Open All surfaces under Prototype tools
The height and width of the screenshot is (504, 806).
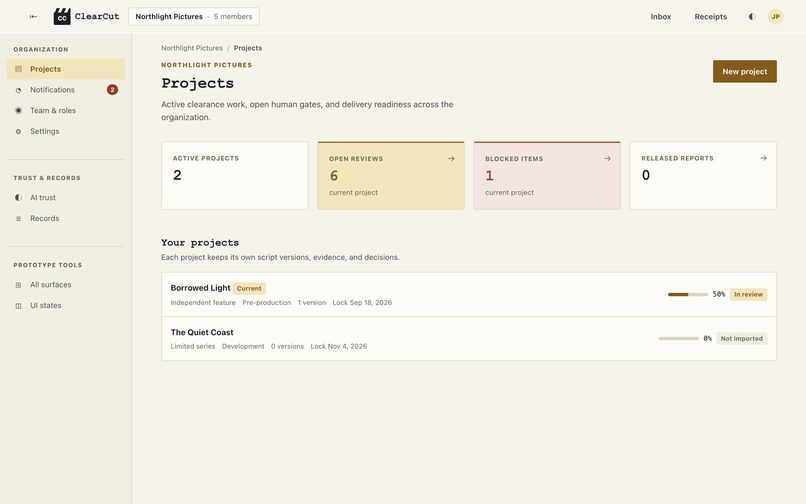[66, 284]
